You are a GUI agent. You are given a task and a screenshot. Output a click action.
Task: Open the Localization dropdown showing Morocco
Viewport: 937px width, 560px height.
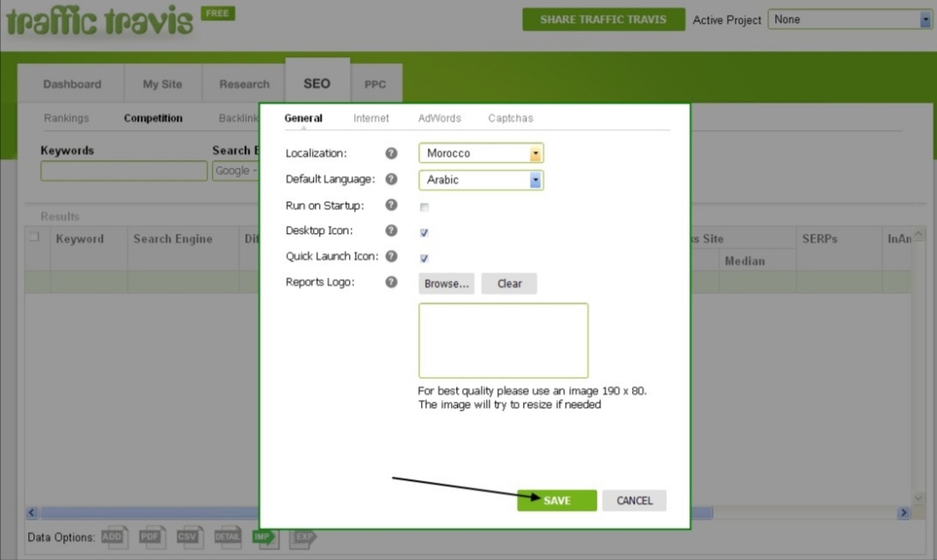[481, 153]
